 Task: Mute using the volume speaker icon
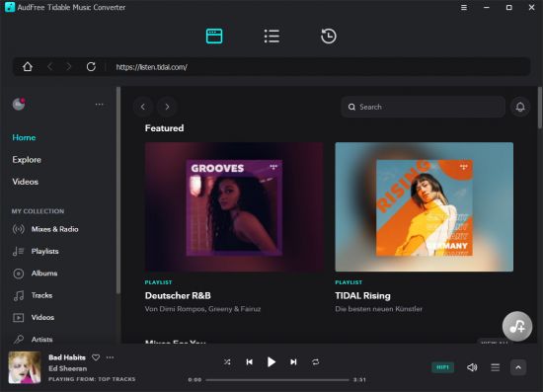tap(472, 367)
